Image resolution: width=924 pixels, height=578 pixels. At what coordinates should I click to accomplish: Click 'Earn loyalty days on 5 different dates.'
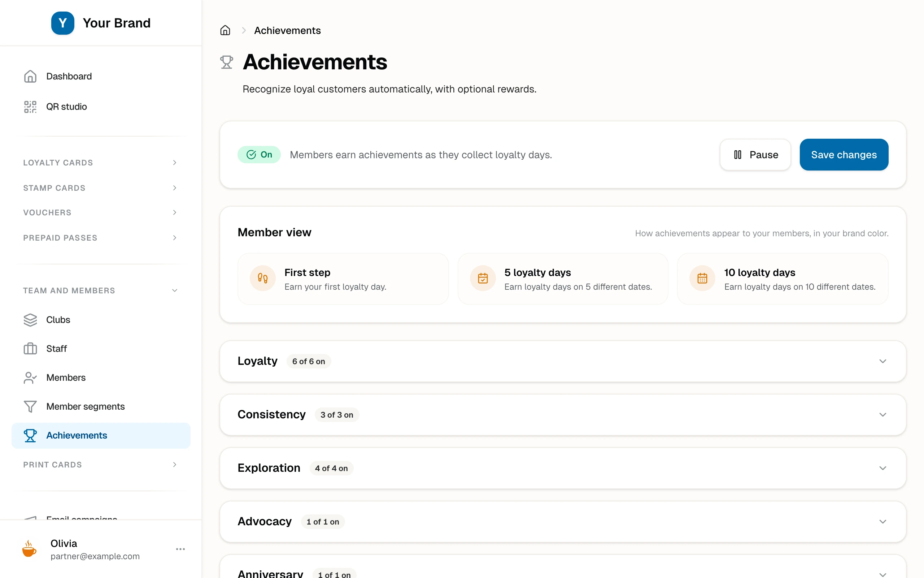coord(578,287)
